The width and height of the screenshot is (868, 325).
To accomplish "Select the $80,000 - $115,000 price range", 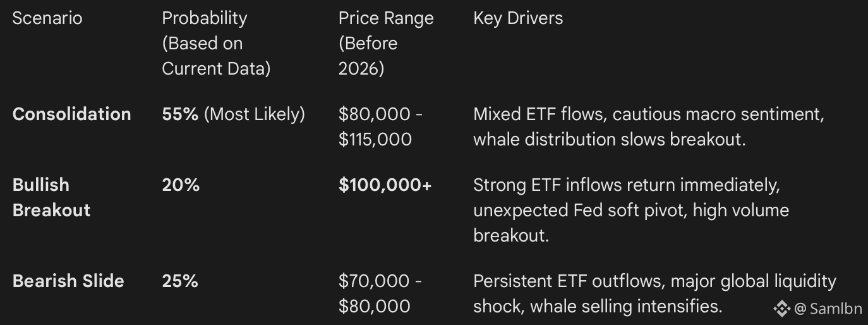I will (x=380, y=126).
